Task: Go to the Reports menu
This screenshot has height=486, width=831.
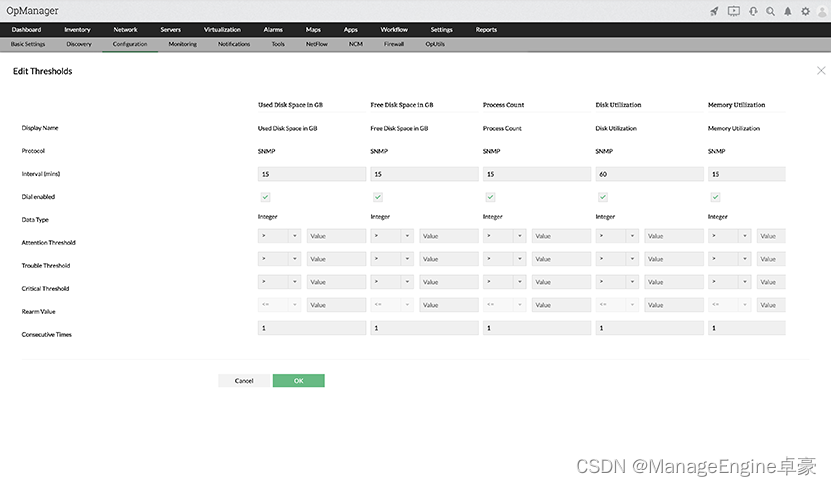Action: point(486,30)
